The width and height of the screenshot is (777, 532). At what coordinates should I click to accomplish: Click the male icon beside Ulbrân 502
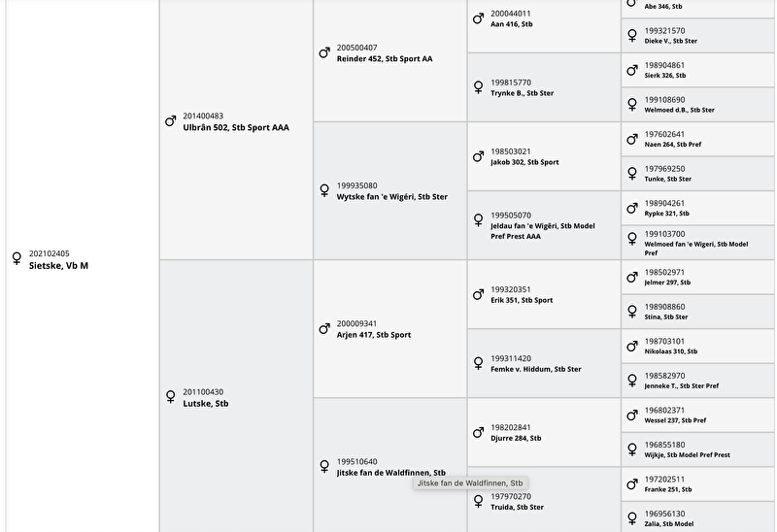point(171,120)
